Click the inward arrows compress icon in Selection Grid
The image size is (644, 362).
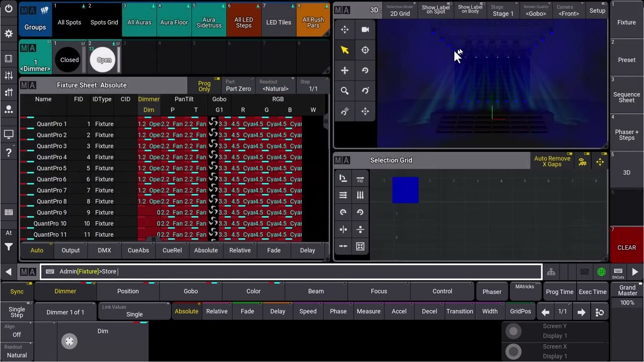click(343, 246)
